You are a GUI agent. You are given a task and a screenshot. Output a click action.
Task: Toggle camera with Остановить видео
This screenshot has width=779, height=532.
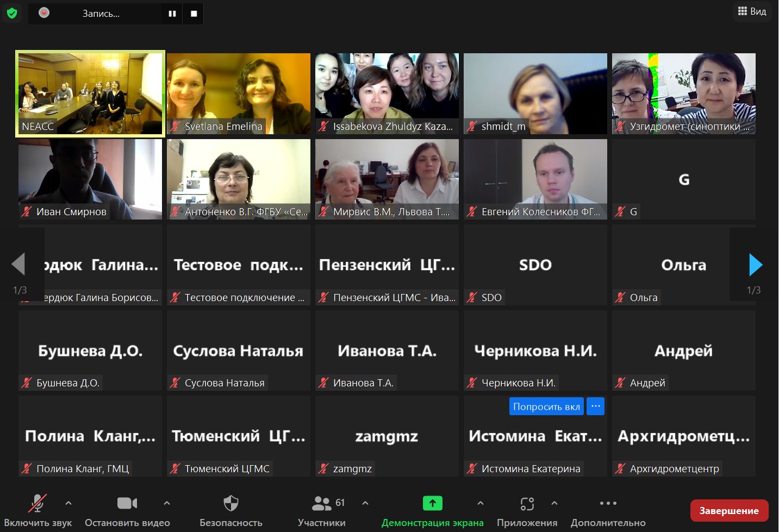click(x=127, y=511)
